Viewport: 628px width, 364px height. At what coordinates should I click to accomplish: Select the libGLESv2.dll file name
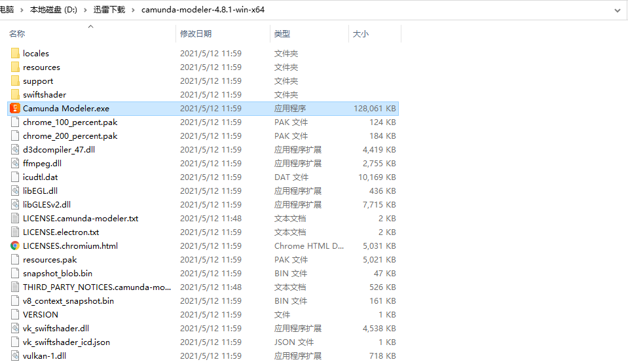tap(47, 205)
